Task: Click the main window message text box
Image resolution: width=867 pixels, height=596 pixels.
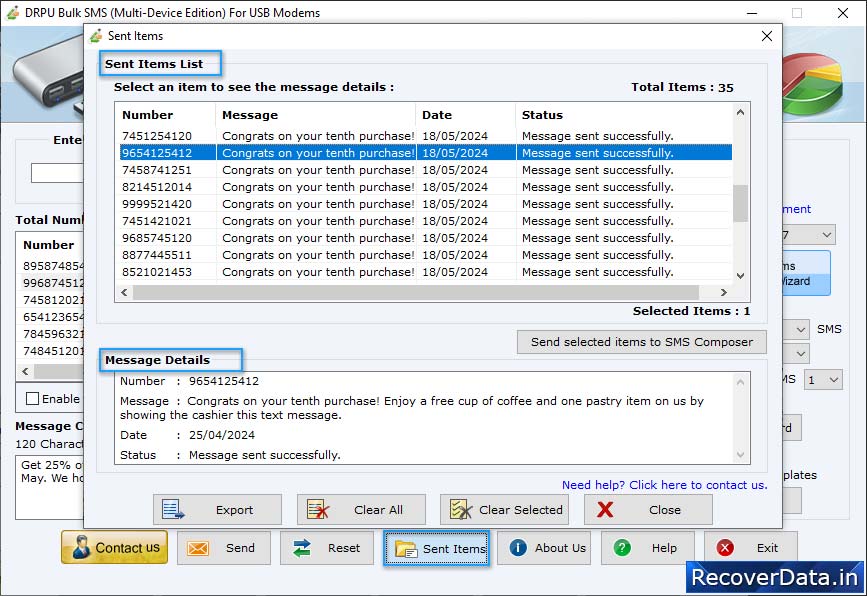Action: coord(50,487)
